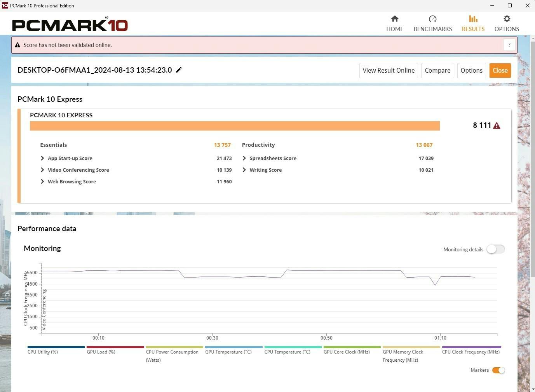Viewport: 535px width, 392px height.
Task: Click the question mark help icon
Action: coord(509,45)
